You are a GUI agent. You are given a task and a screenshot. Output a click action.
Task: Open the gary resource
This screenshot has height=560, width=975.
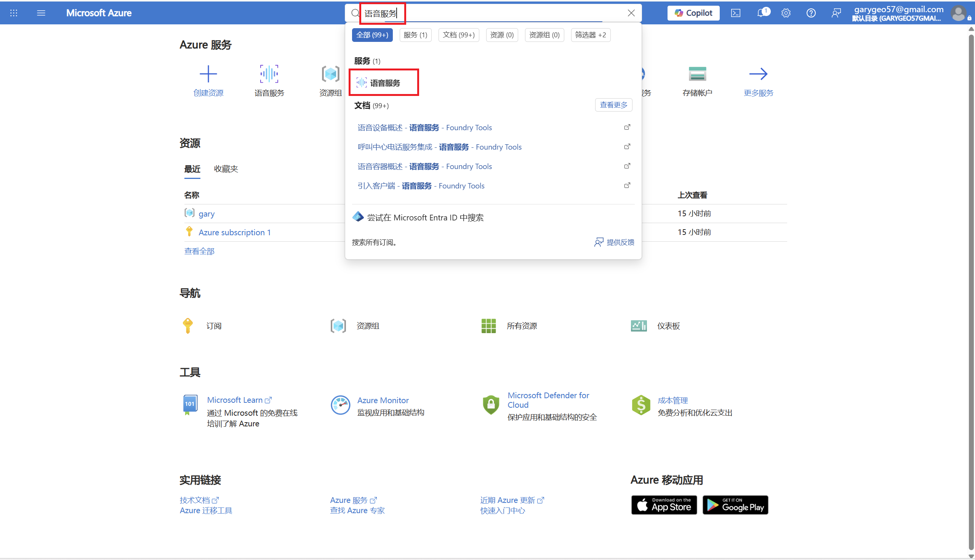[207, 214]
